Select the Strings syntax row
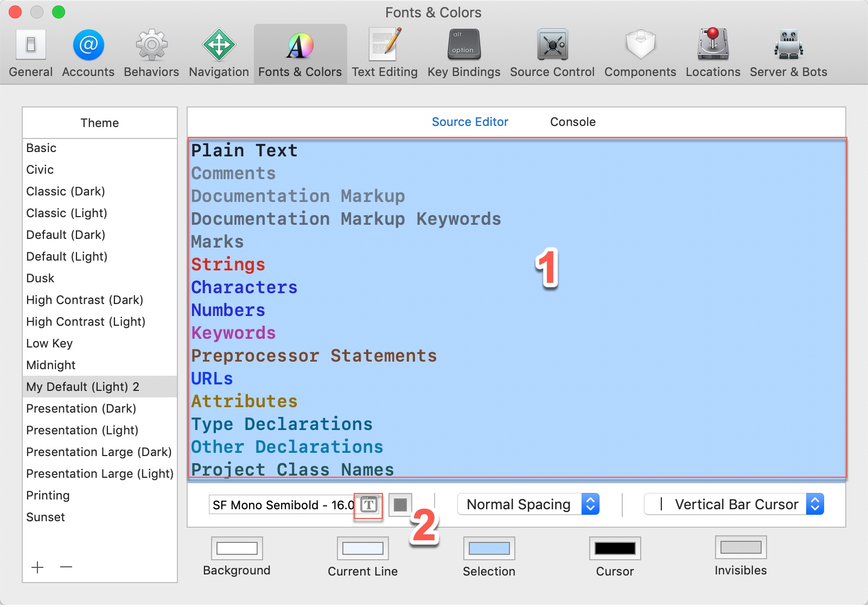Viewport: 868px width, 607px height. click(x=517, y=264)
